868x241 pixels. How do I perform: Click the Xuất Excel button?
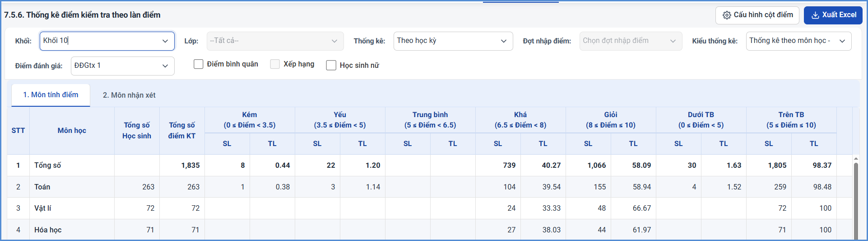833,15
